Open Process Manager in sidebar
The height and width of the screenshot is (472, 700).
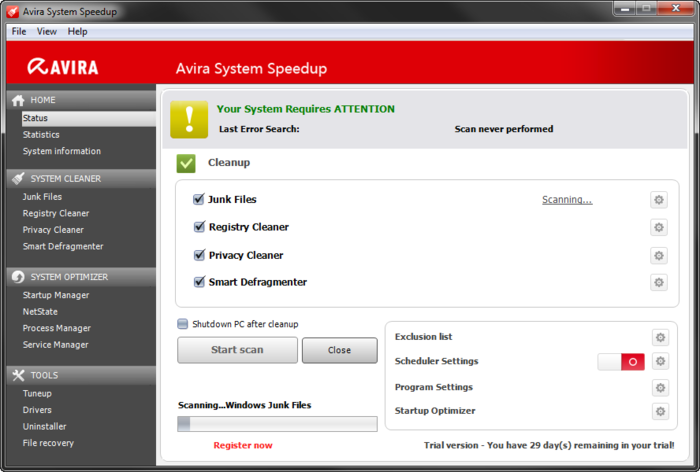point(57,328)
